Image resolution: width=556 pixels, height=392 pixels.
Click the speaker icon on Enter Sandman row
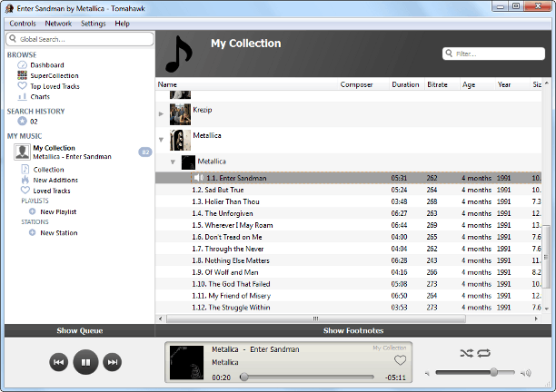coord(199,178)
